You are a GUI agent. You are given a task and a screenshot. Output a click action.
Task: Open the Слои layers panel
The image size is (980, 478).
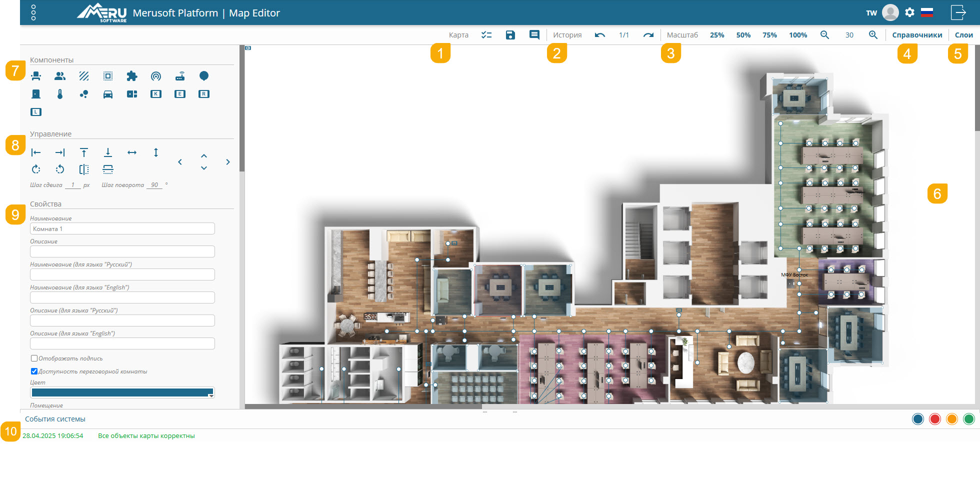pyautogui.click(x=963, y=35)
